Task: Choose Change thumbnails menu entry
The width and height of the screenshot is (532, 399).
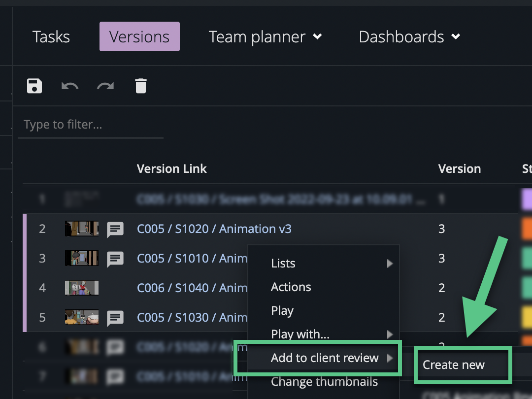Action: pos(324,382)
